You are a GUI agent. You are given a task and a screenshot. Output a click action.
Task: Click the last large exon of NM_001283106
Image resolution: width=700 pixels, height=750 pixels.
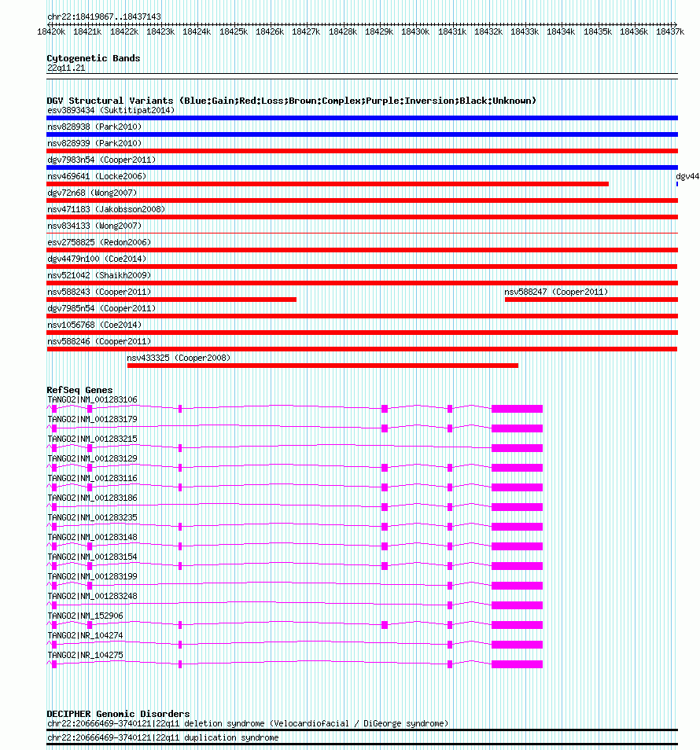tap(518, 409)
